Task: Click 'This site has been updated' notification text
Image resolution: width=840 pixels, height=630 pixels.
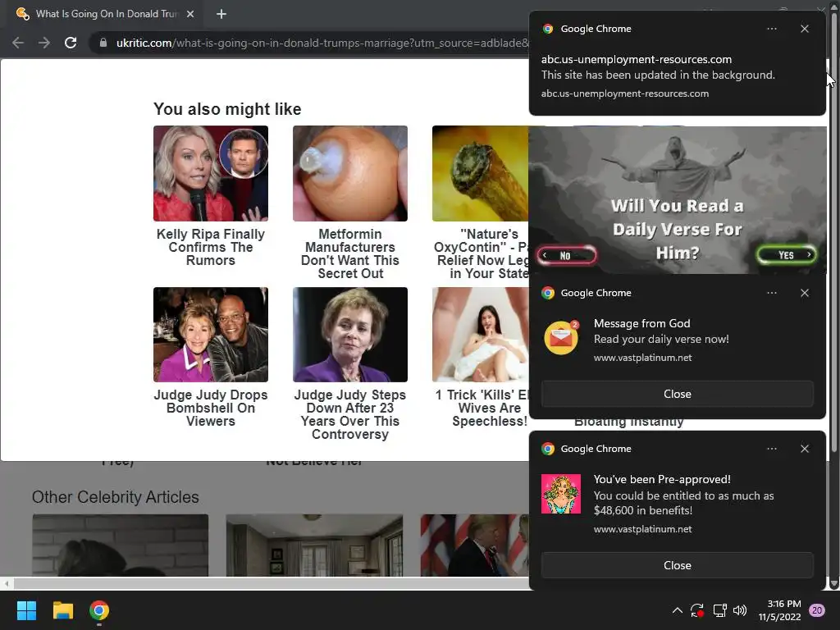Action: point(658,75)
